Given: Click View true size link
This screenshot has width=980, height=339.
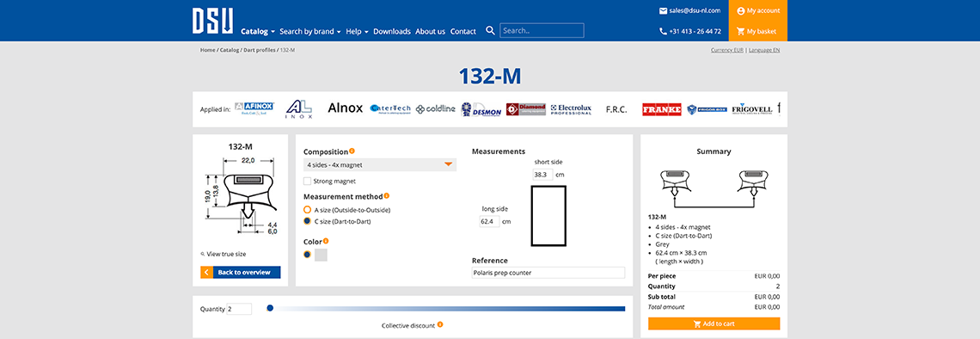Looking at the screenshot, I should [x=226, y=254].
